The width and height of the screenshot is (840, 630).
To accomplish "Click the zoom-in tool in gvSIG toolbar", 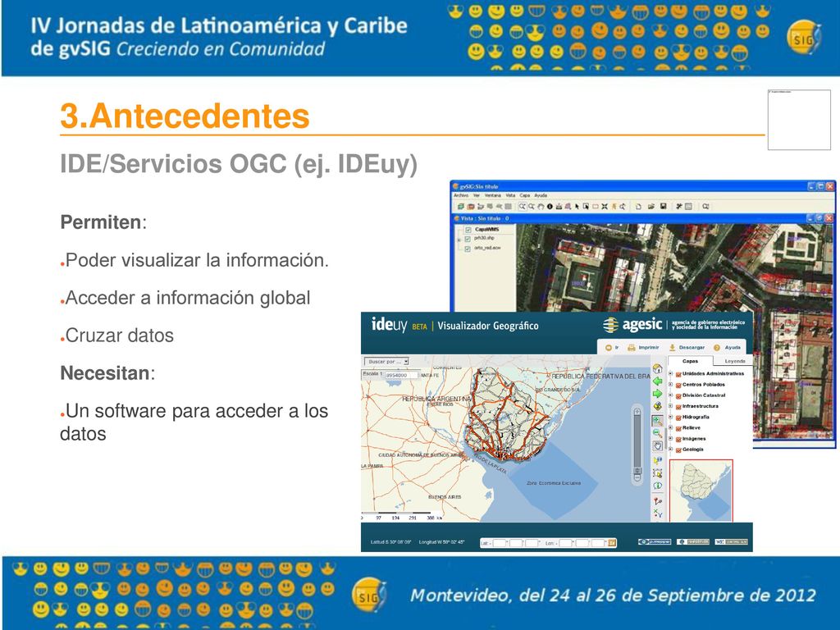I will [523, 206].
